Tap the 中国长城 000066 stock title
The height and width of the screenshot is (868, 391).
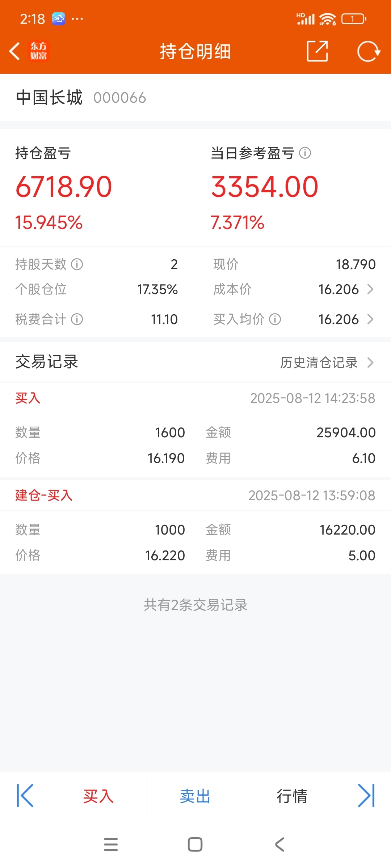pyautogui.click(x=81, y=98)
